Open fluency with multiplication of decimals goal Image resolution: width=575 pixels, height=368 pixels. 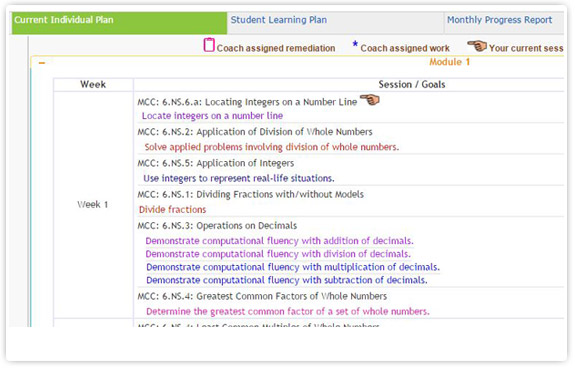293,267
